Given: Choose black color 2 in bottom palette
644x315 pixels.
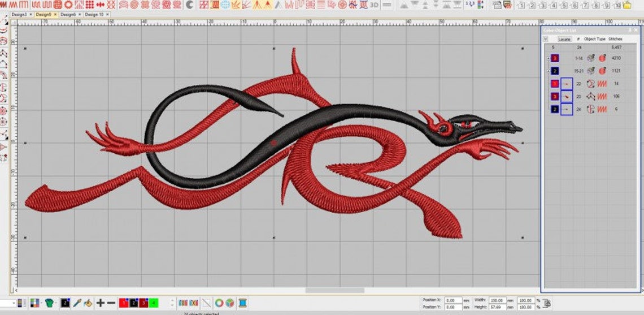Looking at the screenshot, I should (133, 304).
